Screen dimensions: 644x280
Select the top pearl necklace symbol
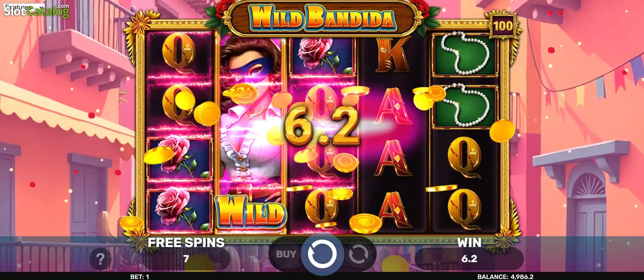(x=464, y=54)
